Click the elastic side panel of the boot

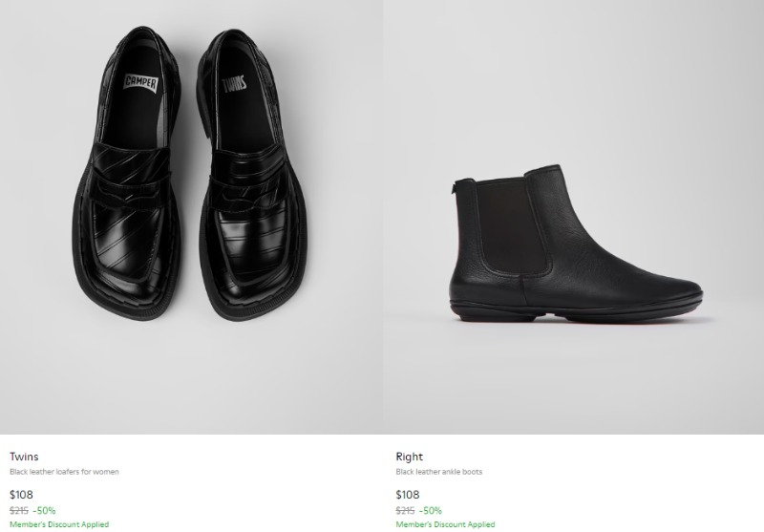(x=512, y=226)
